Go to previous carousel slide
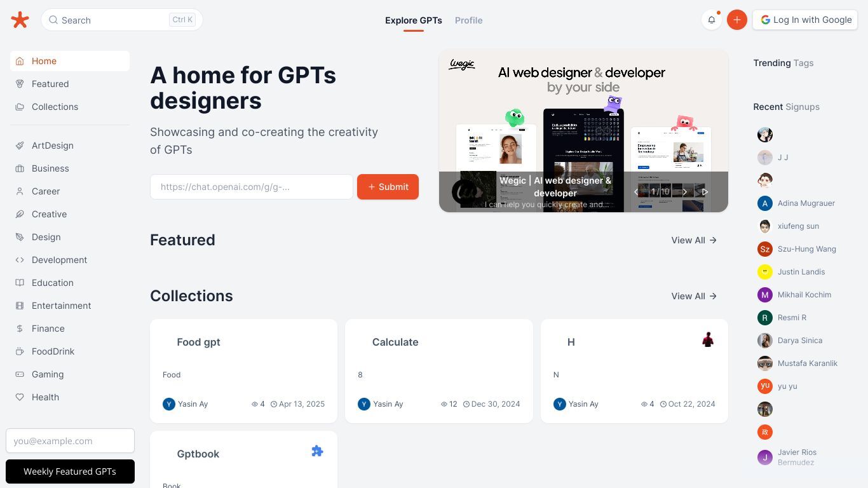868x488 pixels. pyautogui.click(x=635, y=192)
